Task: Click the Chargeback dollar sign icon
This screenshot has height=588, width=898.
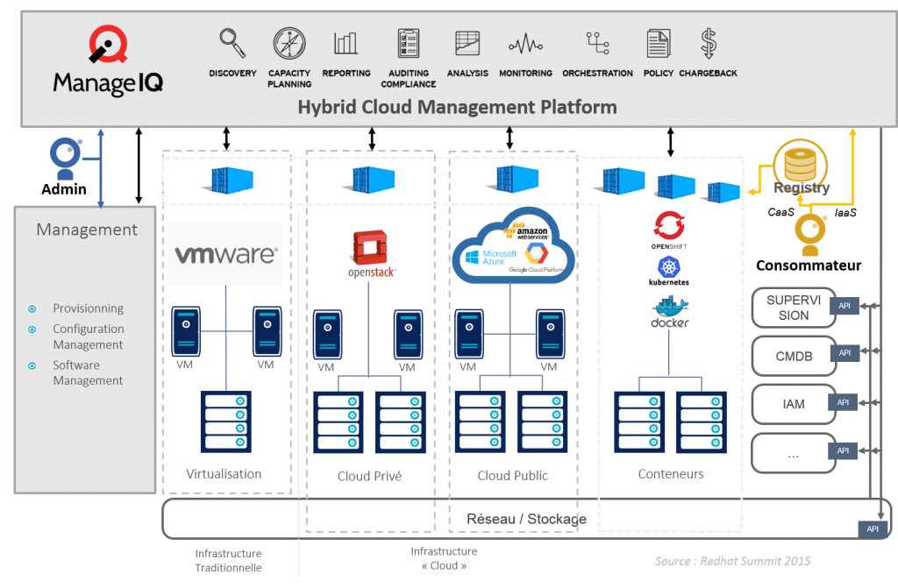Action: point(709,43)
